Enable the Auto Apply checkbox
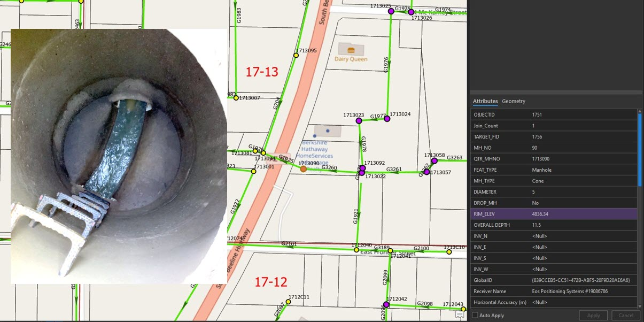 point(475,316)
